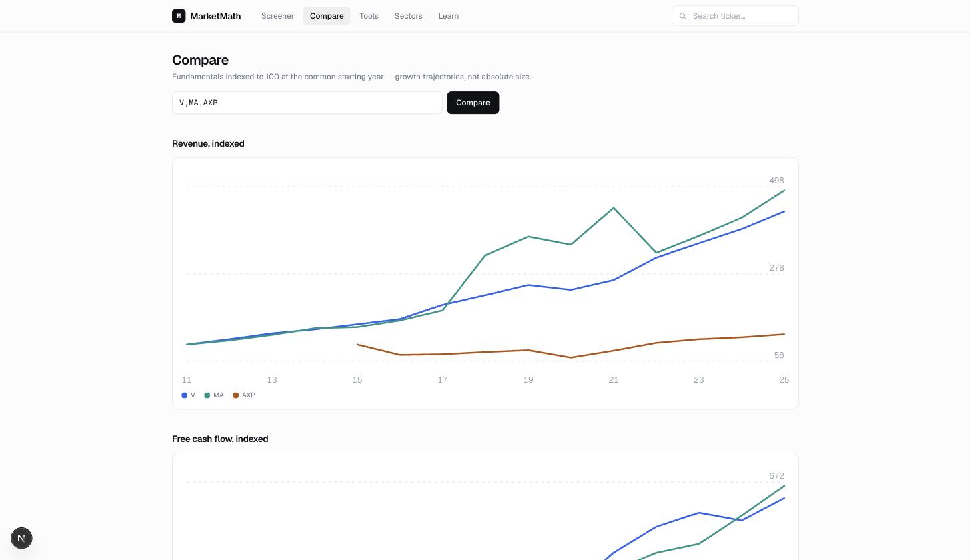This screenshot has width=971, height=560.
Task: Click the year 13 axis tick
Action: (x=272, y=380)
